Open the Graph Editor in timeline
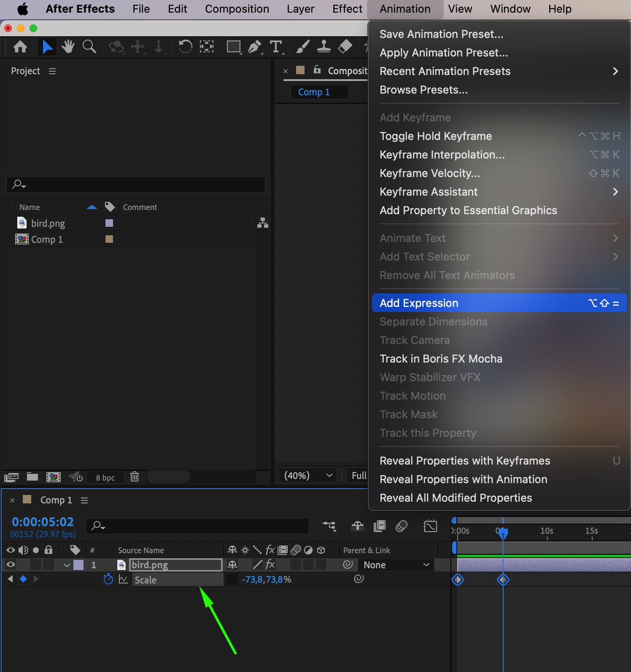The height and width of the screenshot is (672, 631). coord(430,526)
